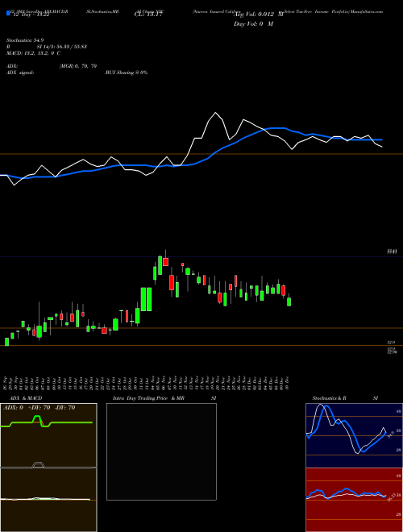This screenshot has width=403, height=532.
Task: Click the 'Stochastics & R' panel title
Action: [x=330, y=398]
